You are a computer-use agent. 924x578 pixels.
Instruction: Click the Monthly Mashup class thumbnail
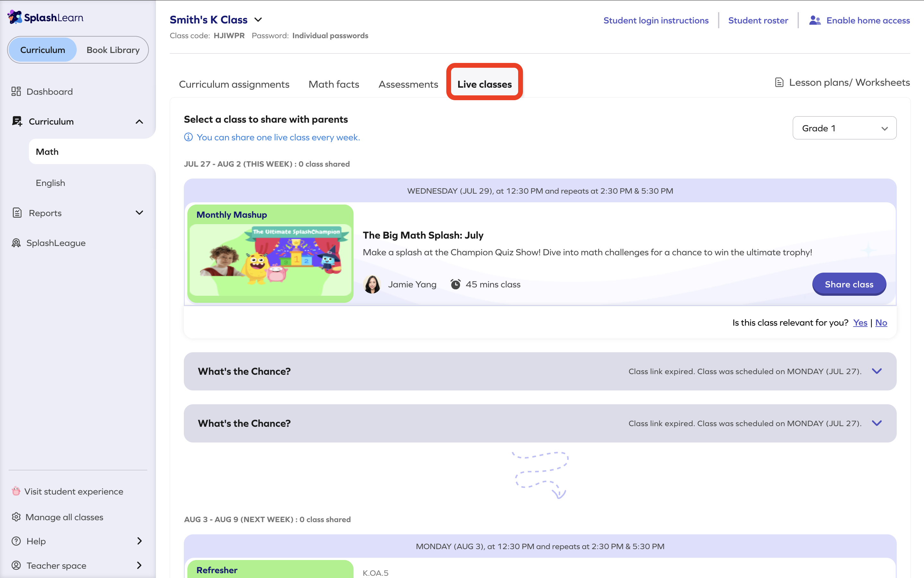tap(270, 253)
